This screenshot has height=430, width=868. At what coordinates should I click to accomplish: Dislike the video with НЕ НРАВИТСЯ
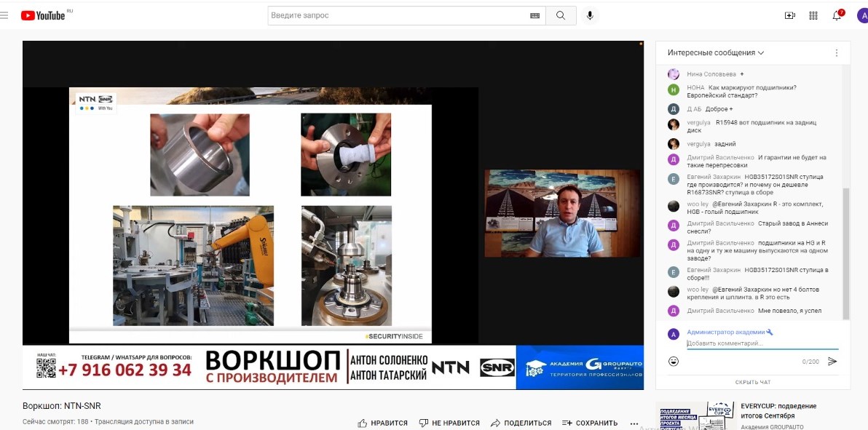[x=449, y=423]
